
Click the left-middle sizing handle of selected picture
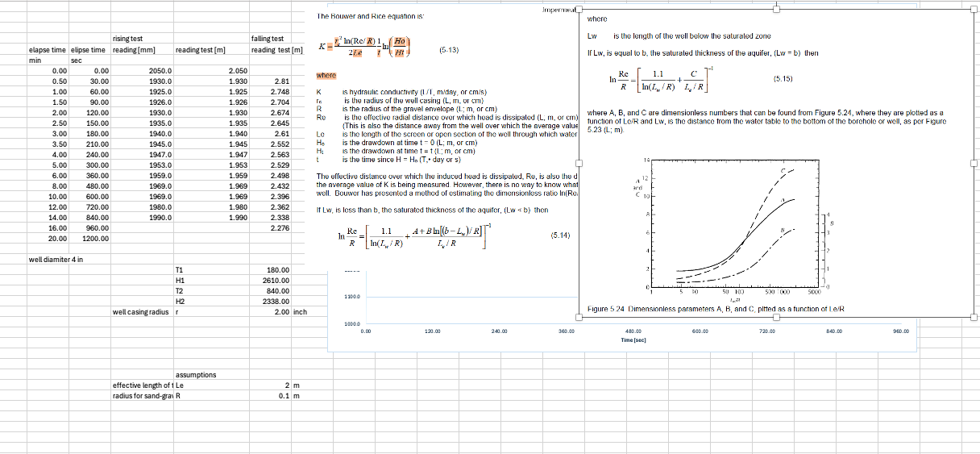click(579, 162)
